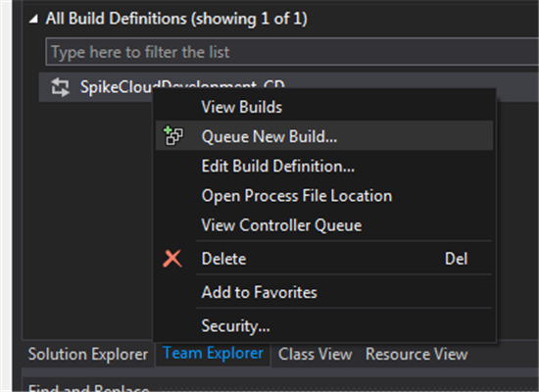
Task: Click the Queue New Build icon
Action: [173, 135]
